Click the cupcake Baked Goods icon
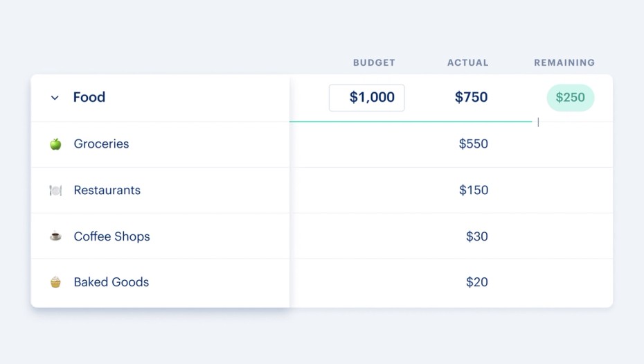Image resolution: width=644 pixels, height=364 pixels. [55, 282]
